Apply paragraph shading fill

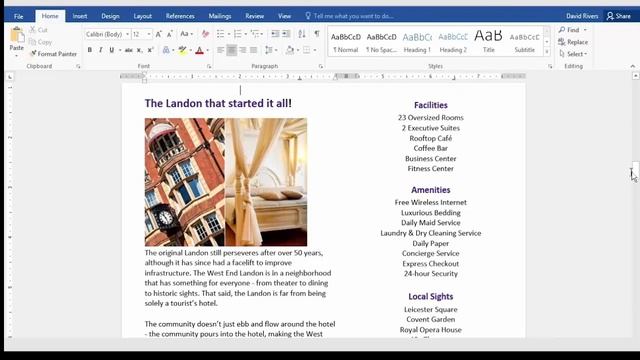(x=290, y=50)
